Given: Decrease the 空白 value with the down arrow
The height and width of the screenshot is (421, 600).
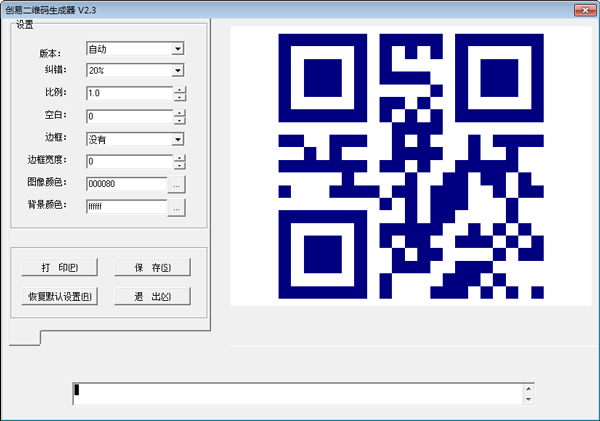Looking at the screenshot, I should (x=179, y=120).
